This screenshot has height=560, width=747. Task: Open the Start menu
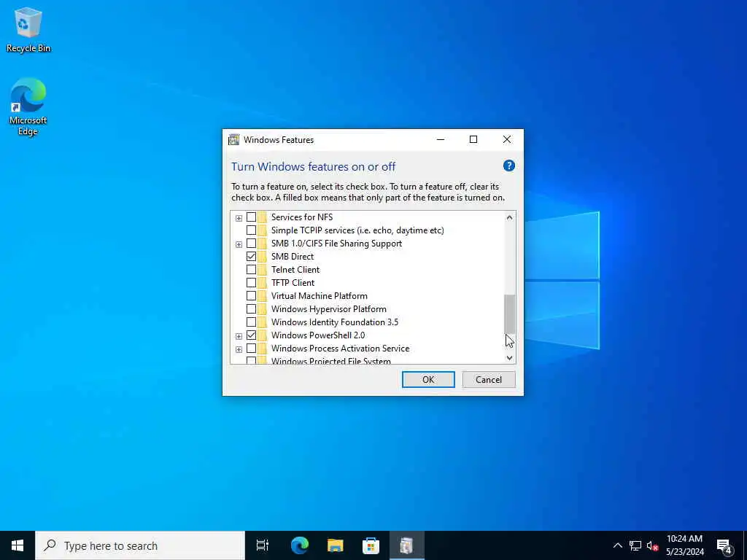(18, 545)
